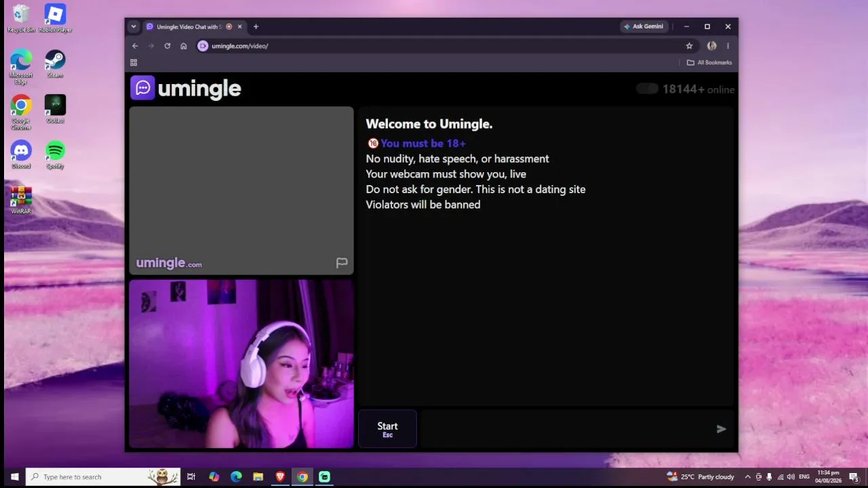Click "No nudity, hate speech, or harassment" rule
868x488 pixels.
coord(458,159)
